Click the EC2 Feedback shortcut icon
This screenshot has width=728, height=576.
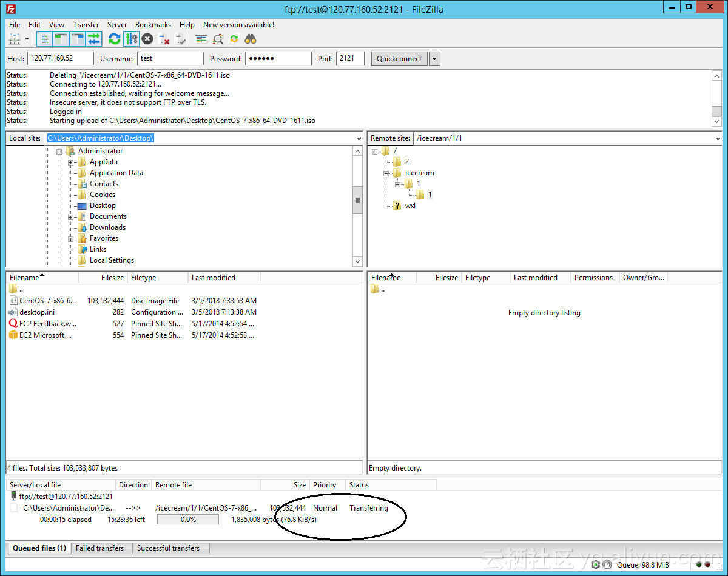click(13, 324)
